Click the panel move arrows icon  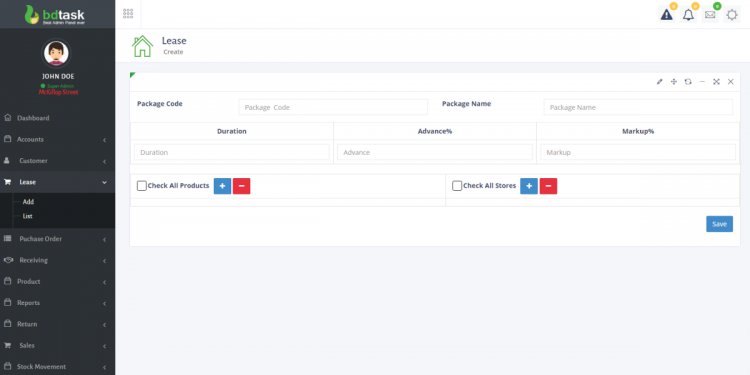[x=673, y=82]
